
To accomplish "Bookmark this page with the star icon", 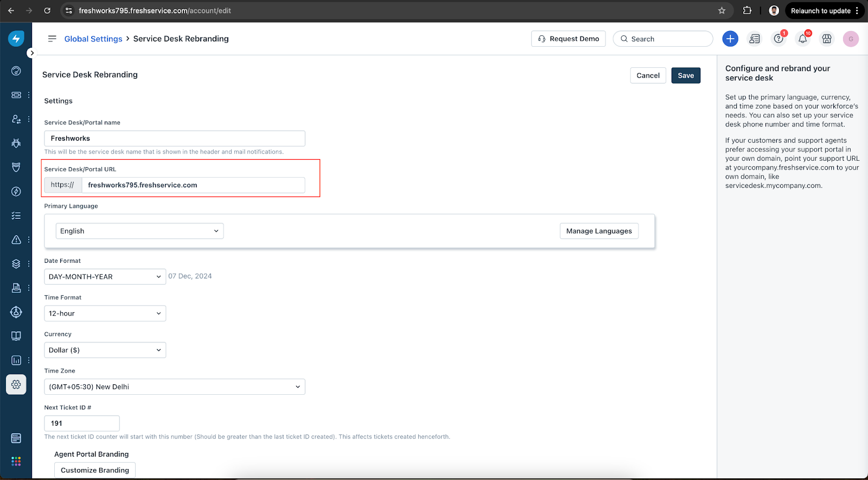I will (x=722, y=10).
